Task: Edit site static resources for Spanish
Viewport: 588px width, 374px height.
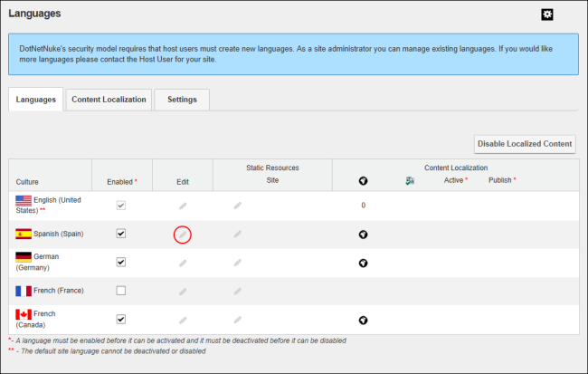Action: 237,235
